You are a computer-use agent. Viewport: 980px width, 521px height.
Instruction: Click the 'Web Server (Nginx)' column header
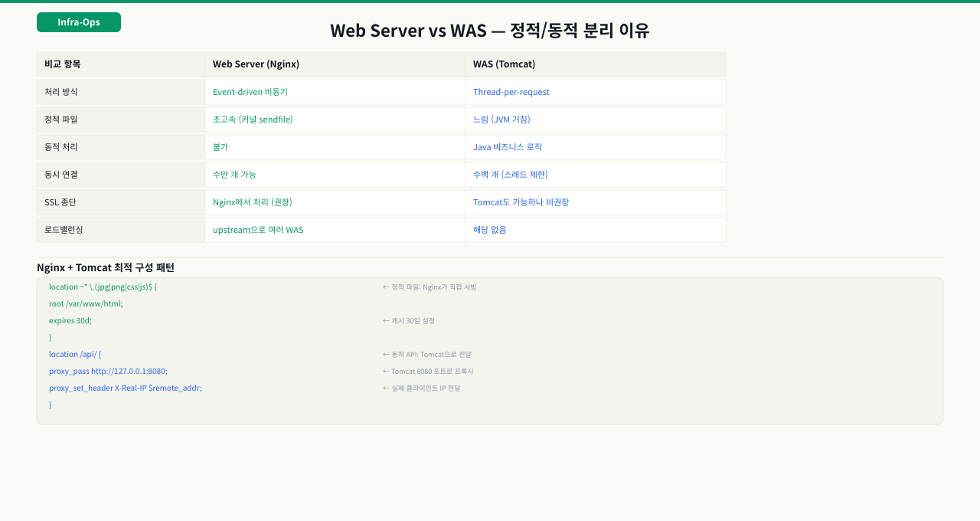pos(335,64)
